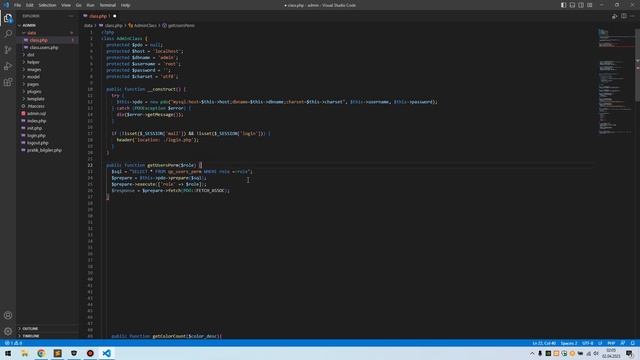Click errors and warnings status indicator
640x360 pixels.
pos(13,343)
